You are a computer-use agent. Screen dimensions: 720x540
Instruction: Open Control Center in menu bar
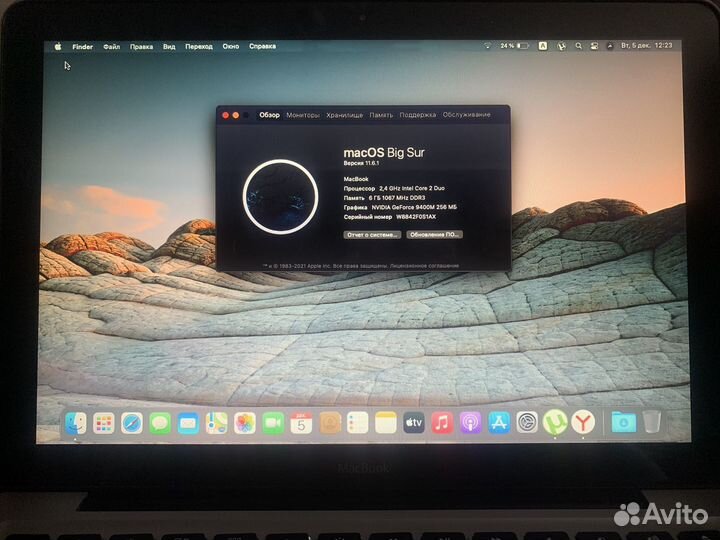pos(594,46)
